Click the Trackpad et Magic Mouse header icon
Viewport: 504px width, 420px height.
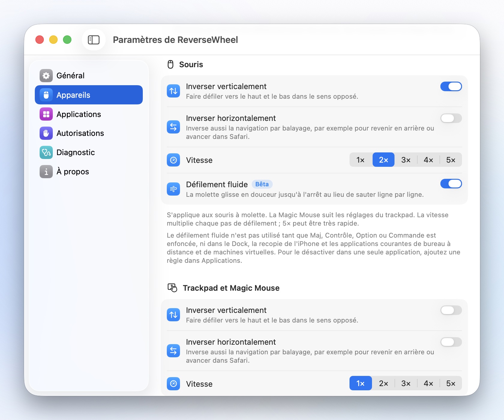[172, 288]
